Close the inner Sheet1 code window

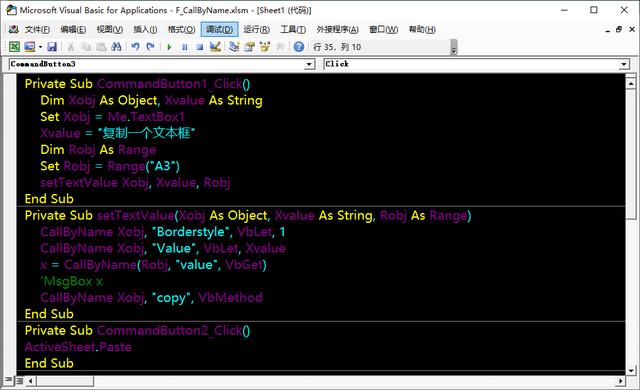point(631,29)
